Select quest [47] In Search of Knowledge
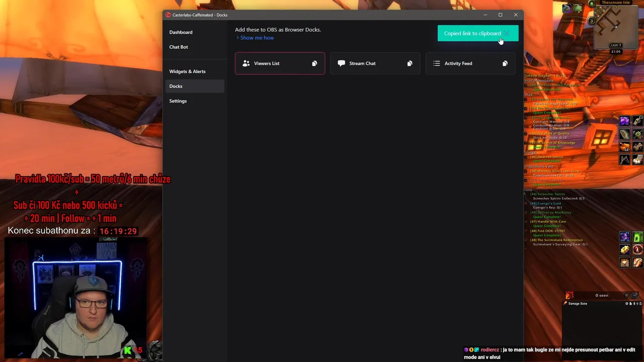This screenshot has height=362, width=644. tap(552, 143)
